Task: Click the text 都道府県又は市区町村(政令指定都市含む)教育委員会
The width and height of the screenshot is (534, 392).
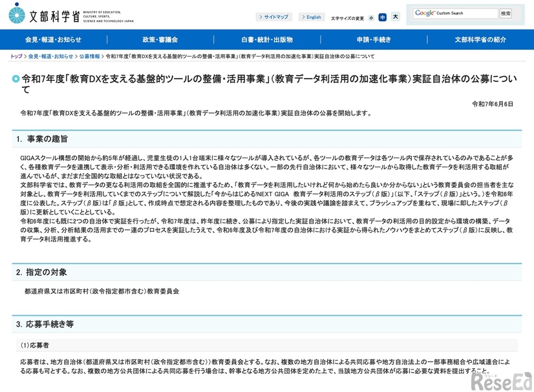Action: 102,291
